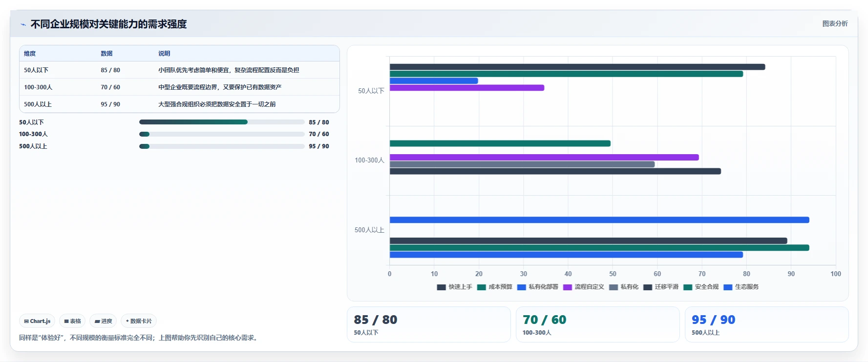Click the gray bar in 100-300人 chart group
868x362 pixels.
pos(522,164)
